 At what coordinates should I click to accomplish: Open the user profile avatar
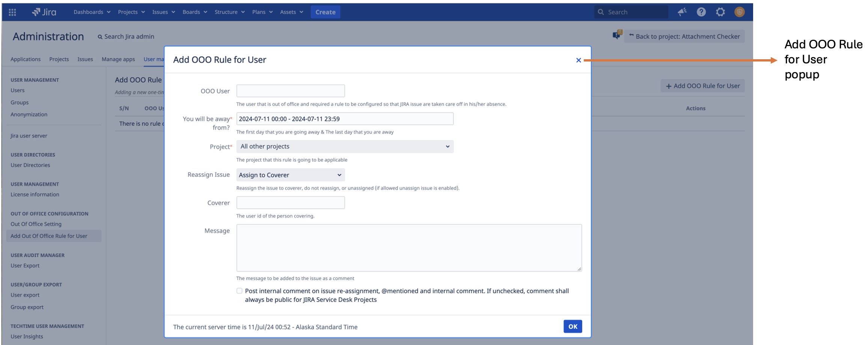tap(739, 12)
